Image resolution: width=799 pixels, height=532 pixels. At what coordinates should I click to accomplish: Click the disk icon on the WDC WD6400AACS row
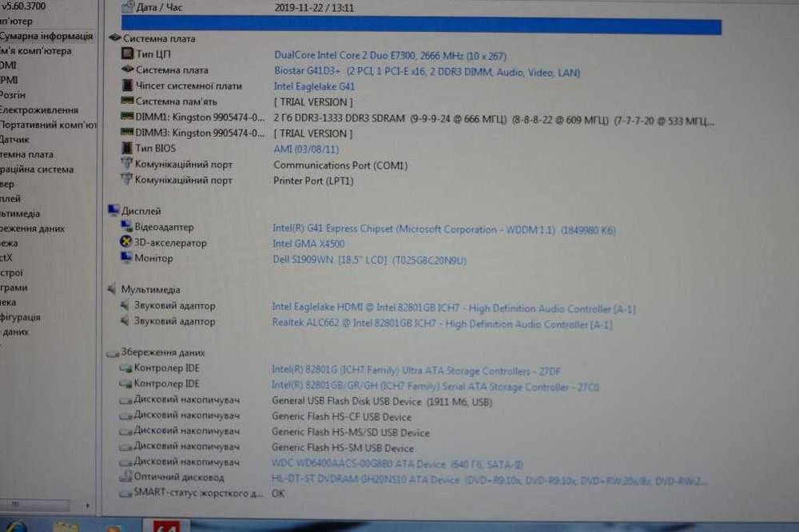point(125,463)
